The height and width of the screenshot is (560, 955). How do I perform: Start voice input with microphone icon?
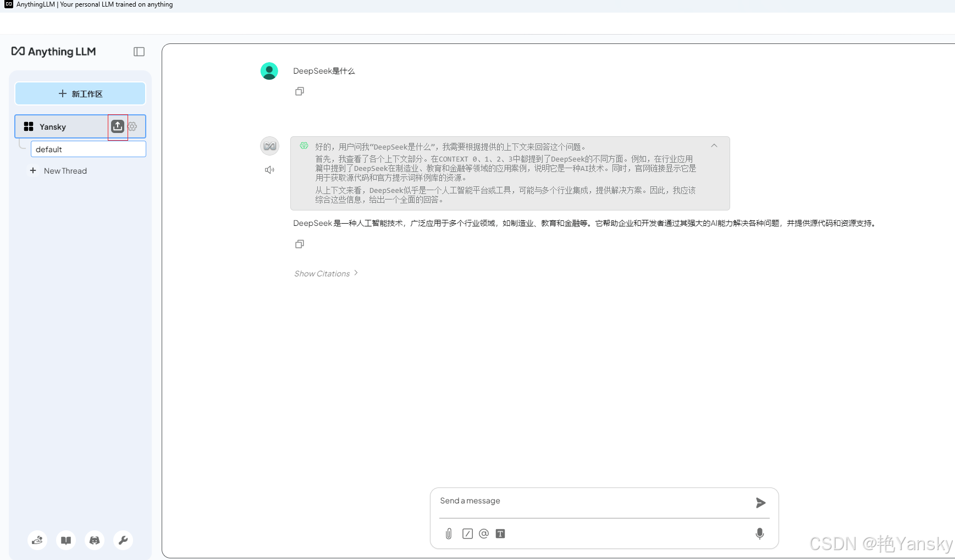760,534
